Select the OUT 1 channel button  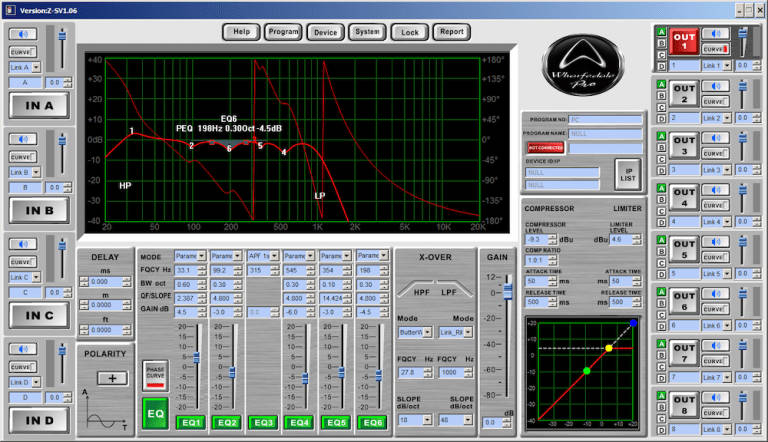(682, 43)
